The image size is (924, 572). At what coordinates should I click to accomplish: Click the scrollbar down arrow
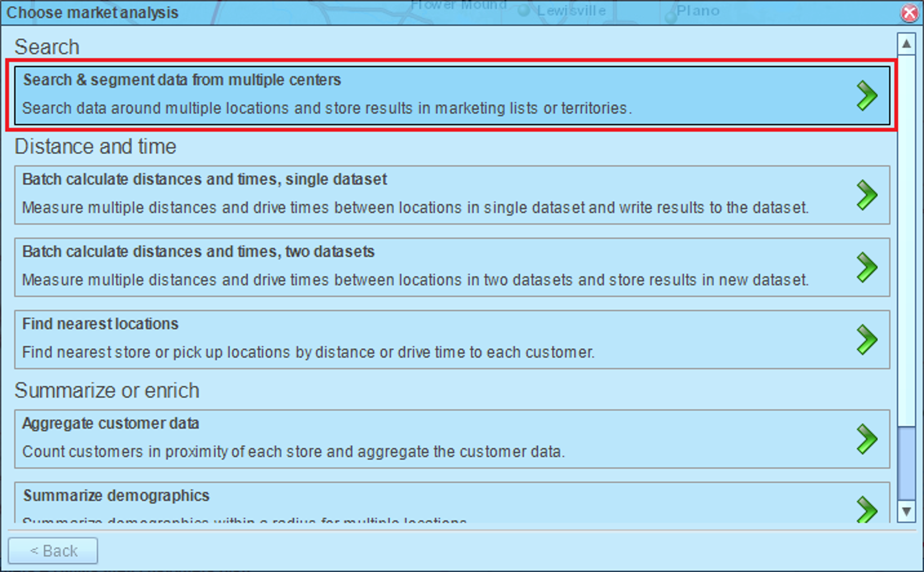[x=906, y=511]
